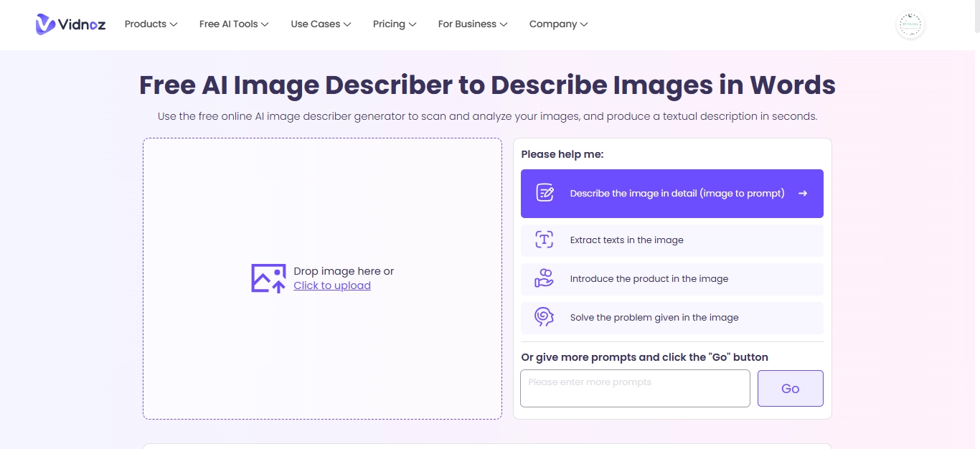Click the arrow on Describe image option
The width and height of the screenshot is (980, 449).
[x=803, y=194]
